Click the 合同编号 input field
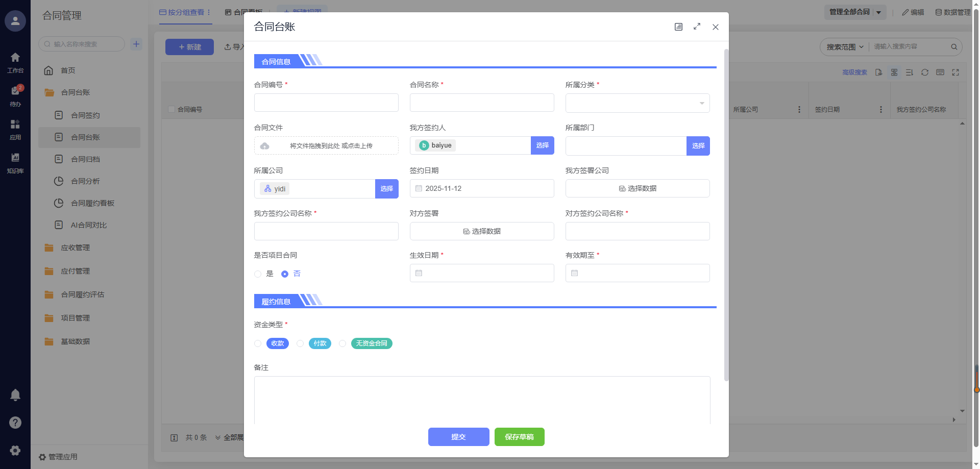Screen dimensions: 980x469 [326, 103]
